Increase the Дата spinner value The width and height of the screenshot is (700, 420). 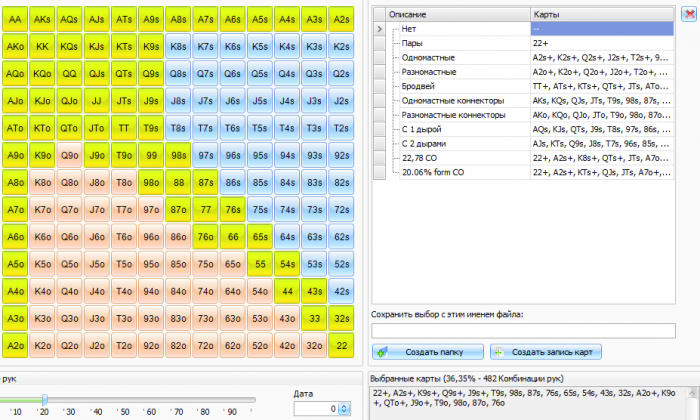[344, 406]
